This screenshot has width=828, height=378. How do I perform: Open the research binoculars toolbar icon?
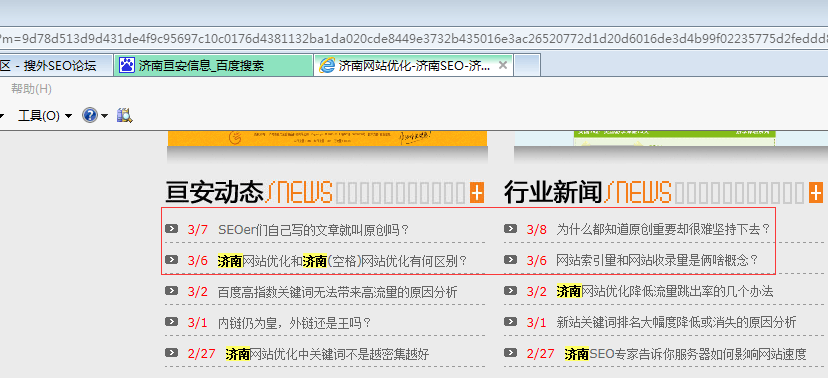tap(125, 115)
